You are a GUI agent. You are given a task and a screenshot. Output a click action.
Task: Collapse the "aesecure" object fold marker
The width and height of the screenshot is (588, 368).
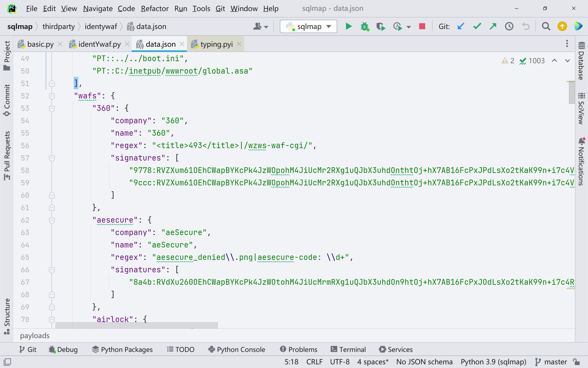(51, 220)
